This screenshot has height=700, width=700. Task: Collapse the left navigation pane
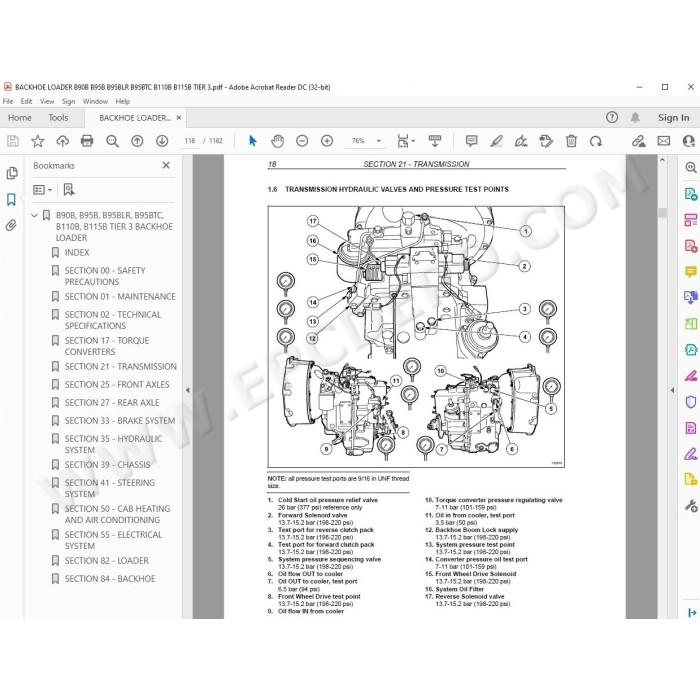click(x=188, y=390)
